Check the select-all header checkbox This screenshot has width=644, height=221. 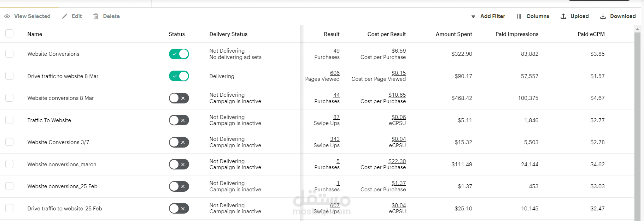10,34
